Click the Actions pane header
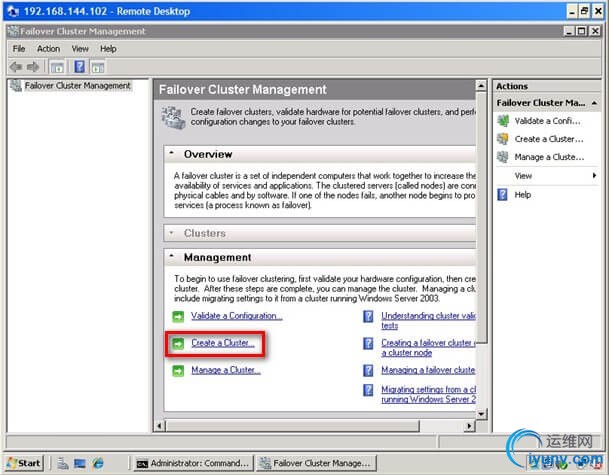Viewport: 609px width, 475px height. (547, 86)
